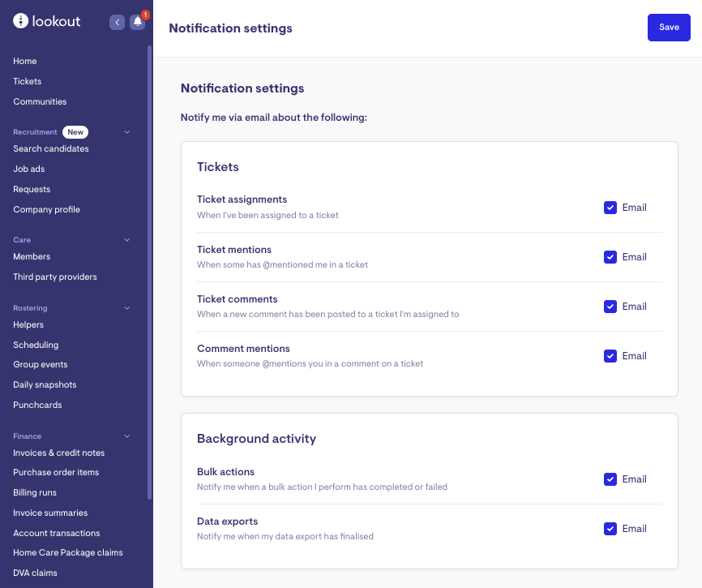Click the sidebar vertical scrollbar

click(x=149, y=268)
